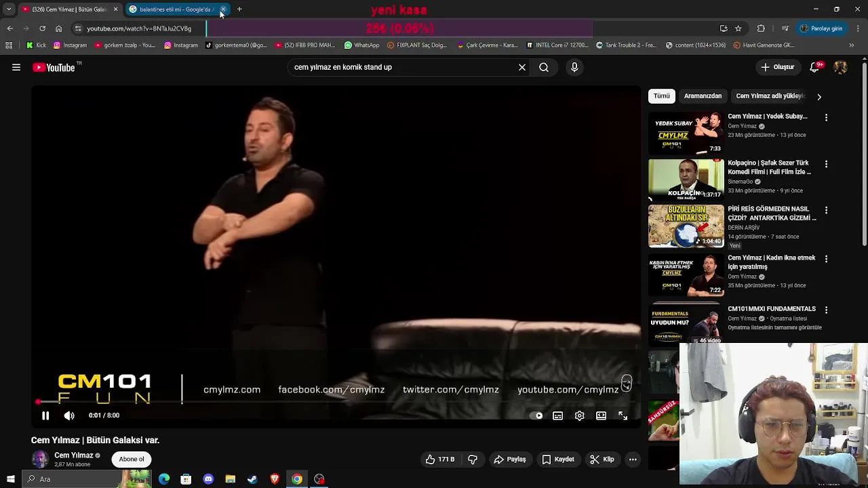
Task: Open options for Yedek Subay video
Action: [x=826, y=118]
